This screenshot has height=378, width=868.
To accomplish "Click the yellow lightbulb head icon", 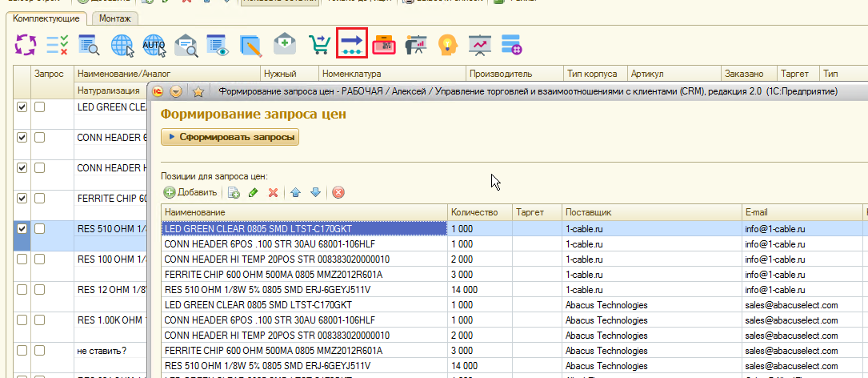I will tap(446, 45).
